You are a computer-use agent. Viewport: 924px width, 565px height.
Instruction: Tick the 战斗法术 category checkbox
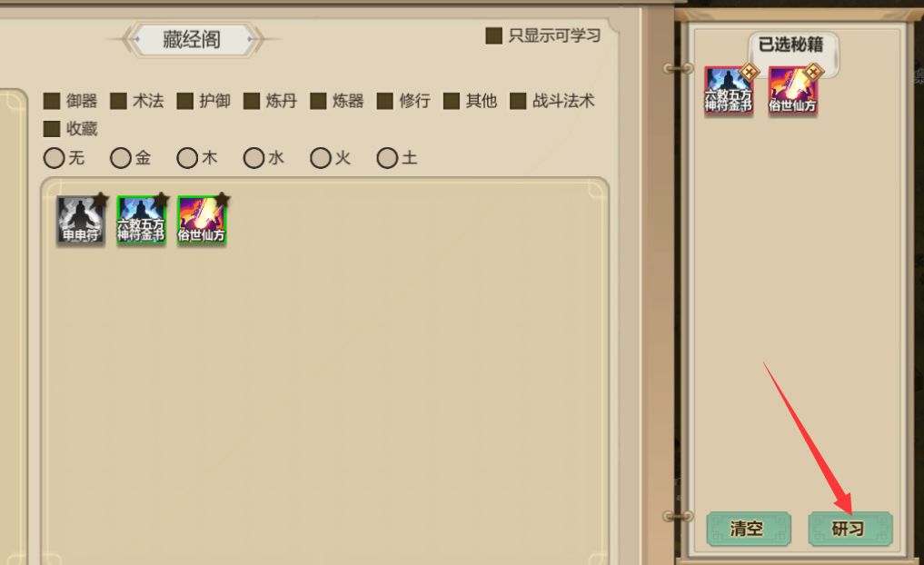pos(518,102)
